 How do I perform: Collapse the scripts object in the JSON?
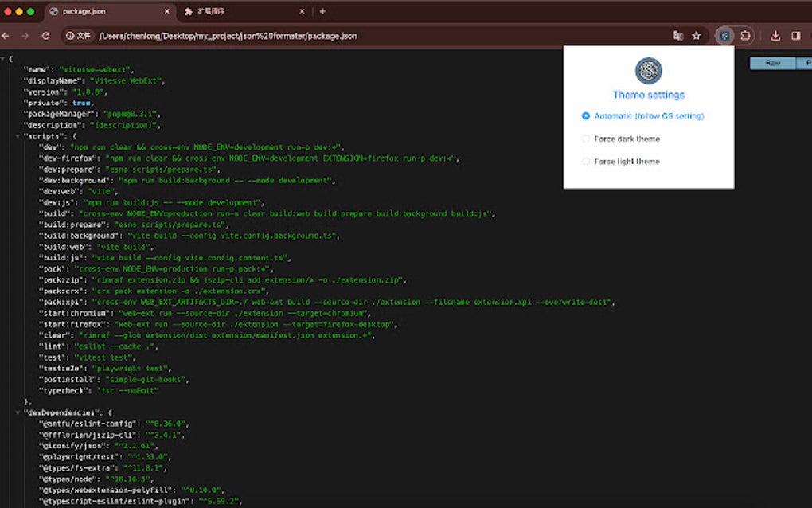point(18,135)
